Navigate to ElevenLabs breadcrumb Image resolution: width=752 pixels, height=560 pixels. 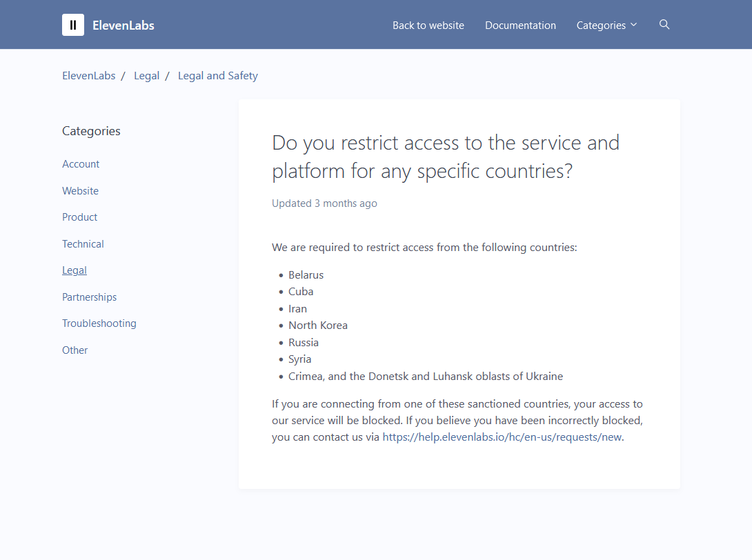click(89, 76)
